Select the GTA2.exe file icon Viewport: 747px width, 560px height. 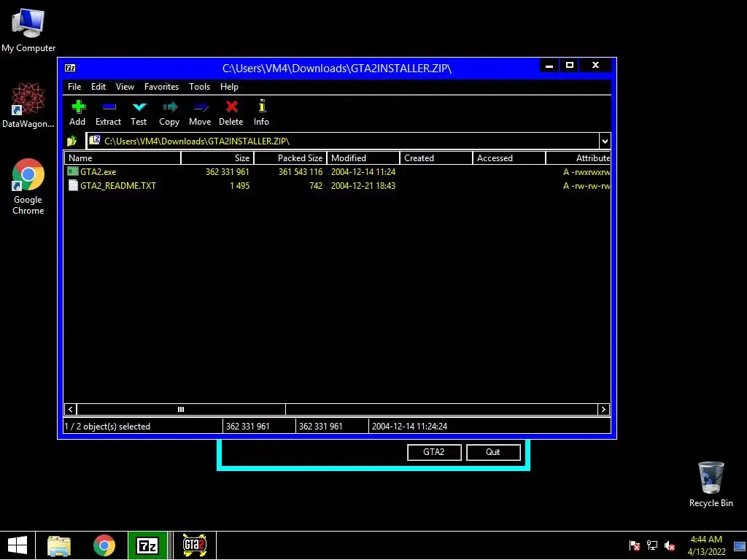(x=72, y=171)
